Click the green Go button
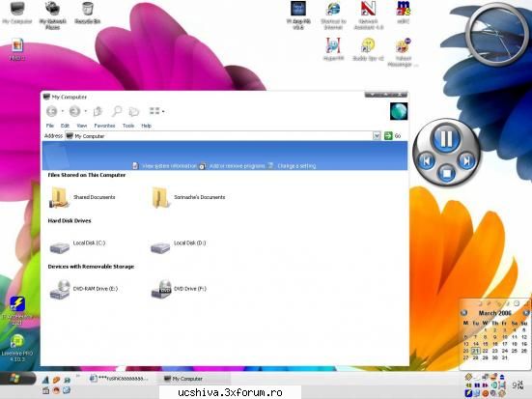The height and width of the screenshot is (399, 532). [388, 136]
